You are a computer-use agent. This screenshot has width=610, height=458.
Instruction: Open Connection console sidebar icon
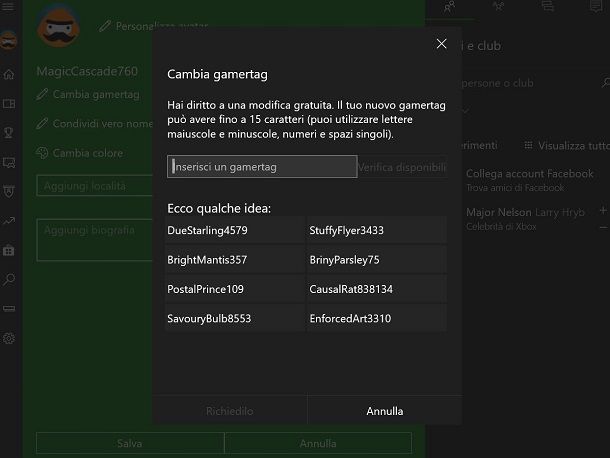pyautogui.click(x=9, y=309)
